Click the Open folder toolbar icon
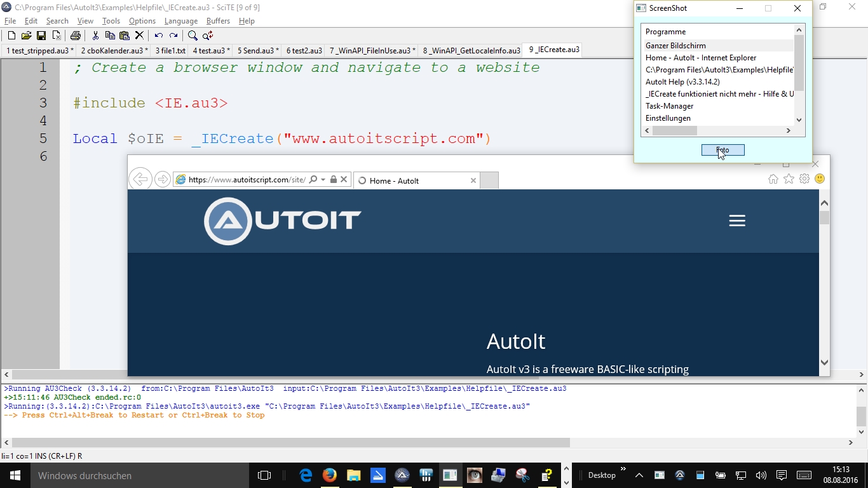 tap(26, 36)
